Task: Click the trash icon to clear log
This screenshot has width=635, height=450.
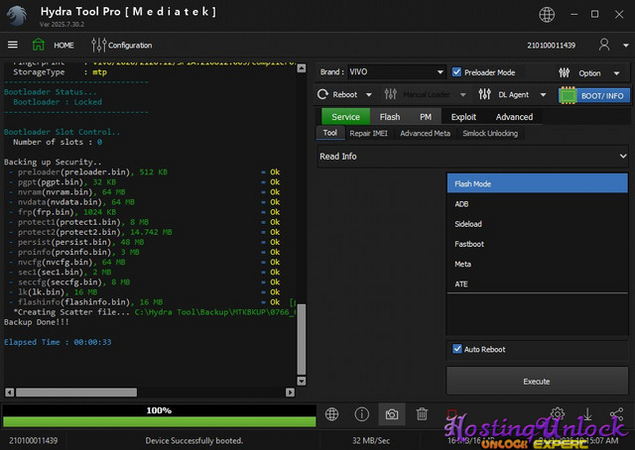Action: pos(422,414)
